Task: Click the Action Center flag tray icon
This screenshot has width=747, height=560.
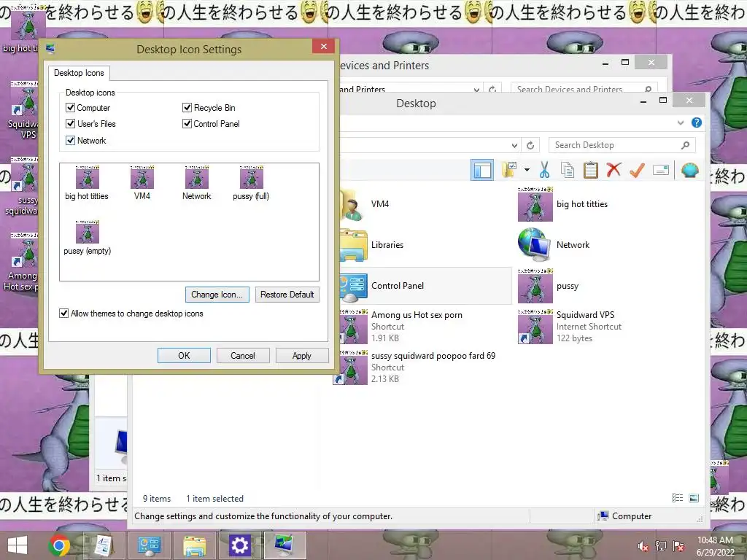Action: (x=678, y=546)
